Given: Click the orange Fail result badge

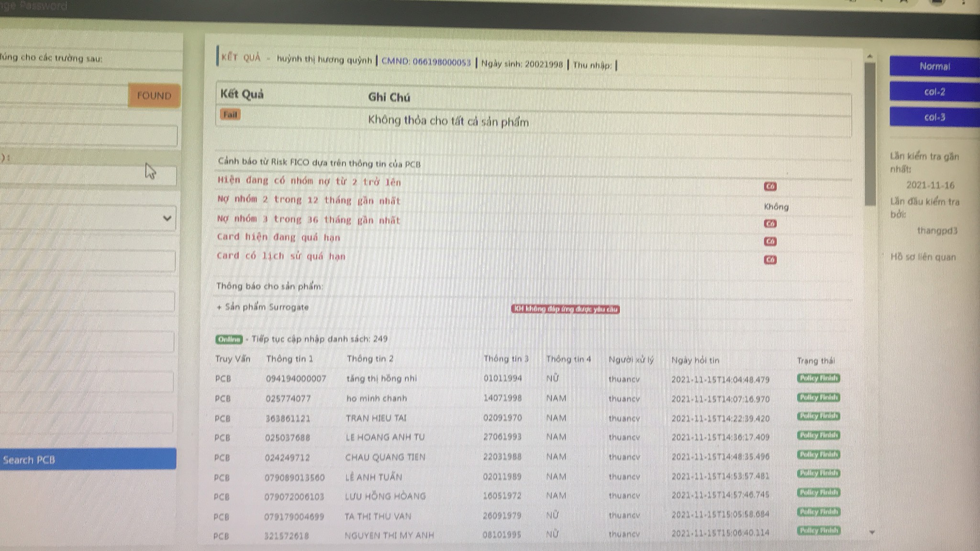Looking at the screenshot, I should [x=230, y=114].
